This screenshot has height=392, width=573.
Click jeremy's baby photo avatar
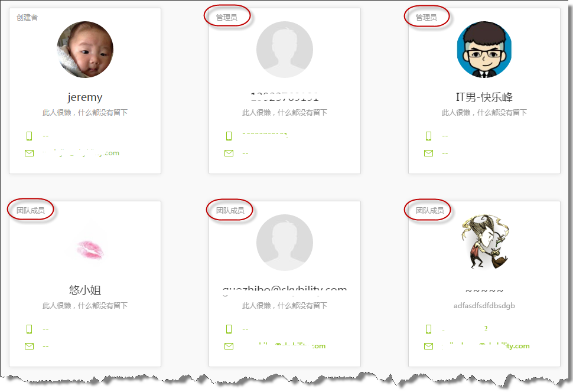85,50
